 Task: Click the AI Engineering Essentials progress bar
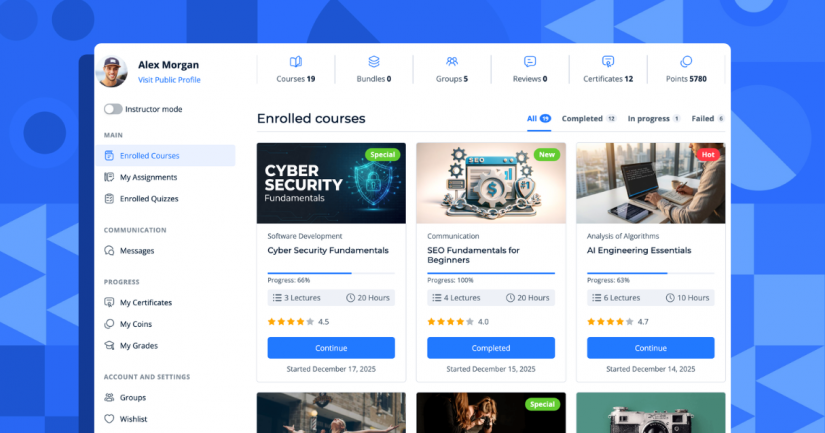pyautogui.click(x=650, y=273)
